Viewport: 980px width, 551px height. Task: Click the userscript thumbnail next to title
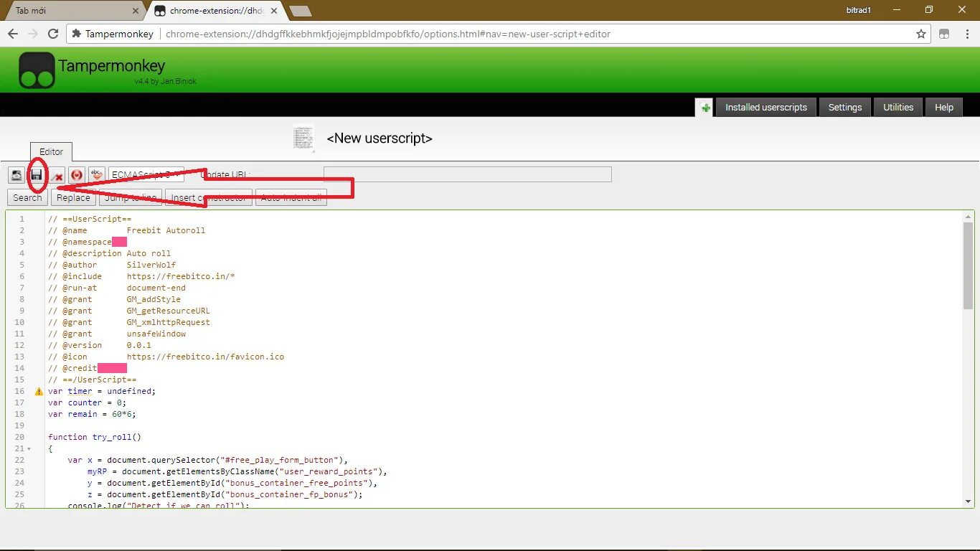[x=304, y=138]
